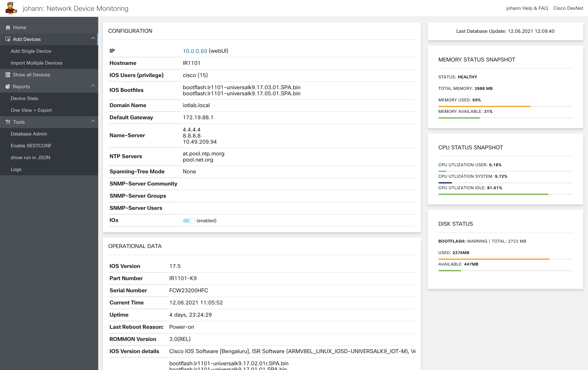Collapse the Add Devices section chevron
The height and width of the screenshot is (370, 588).
click(x=93, y=38)
